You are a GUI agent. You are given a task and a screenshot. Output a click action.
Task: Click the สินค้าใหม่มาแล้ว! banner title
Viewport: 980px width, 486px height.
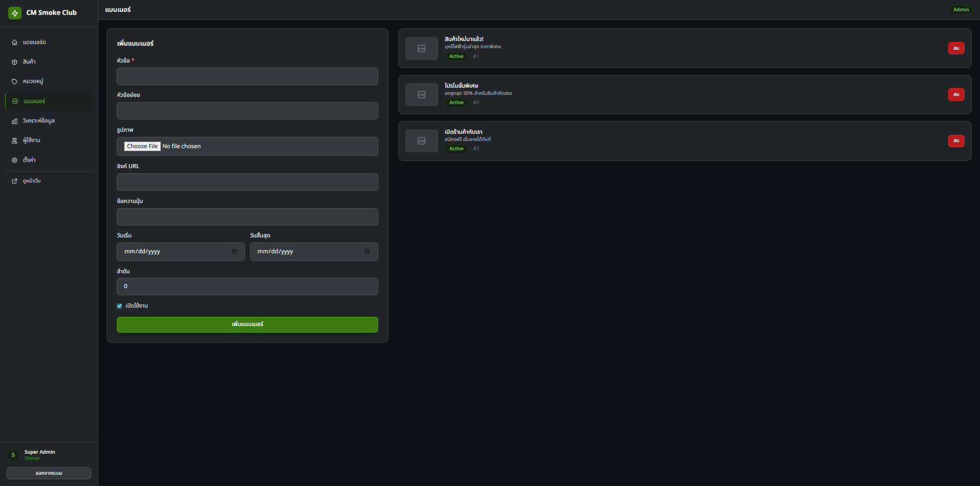coord(464,39)
